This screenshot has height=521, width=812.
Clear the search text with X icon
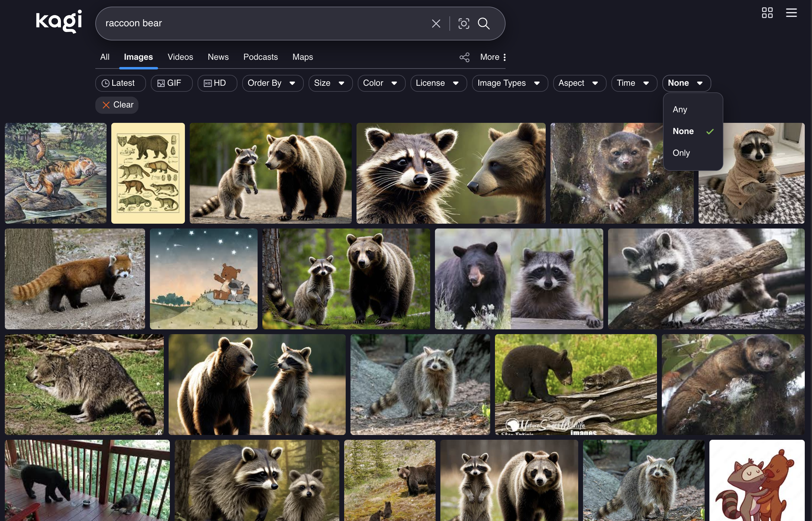coord(436,24)
